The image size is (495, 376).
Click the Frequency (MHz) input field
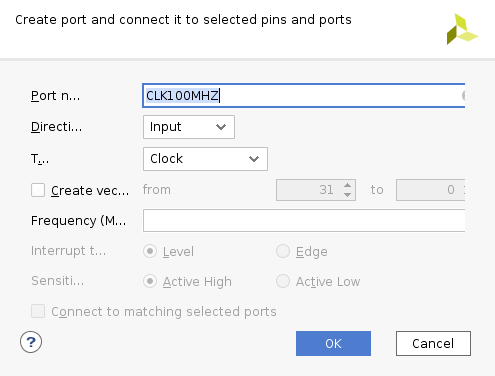pyautogui.click(x=304, y=220)
